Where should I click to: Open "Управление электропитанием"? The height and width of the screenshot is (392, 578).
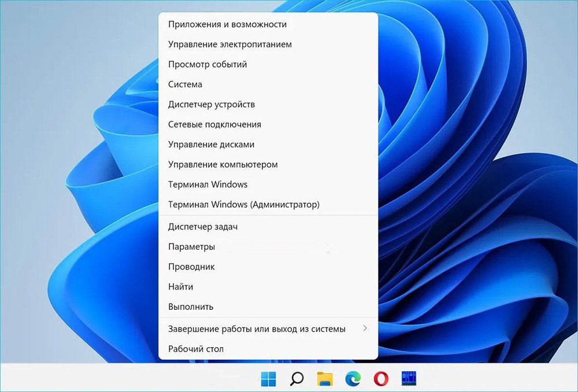click(268, 45)
